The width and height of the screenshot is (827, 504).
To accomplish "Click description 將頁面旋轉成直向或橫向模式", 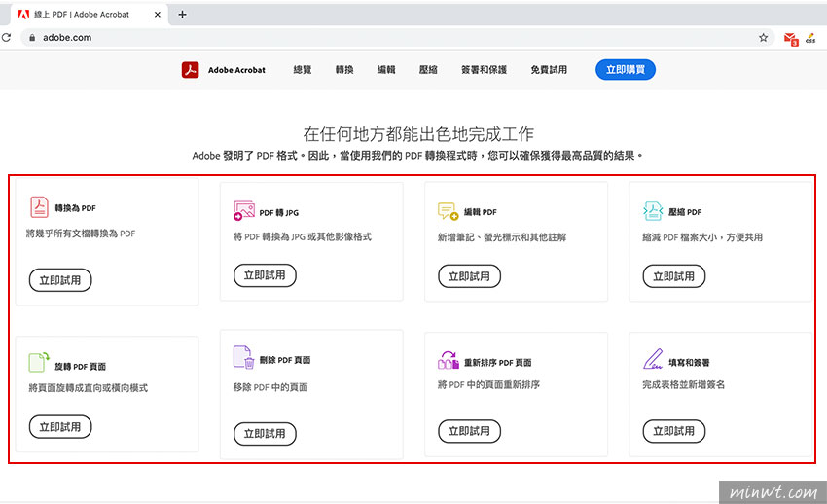I will point(89,388).
